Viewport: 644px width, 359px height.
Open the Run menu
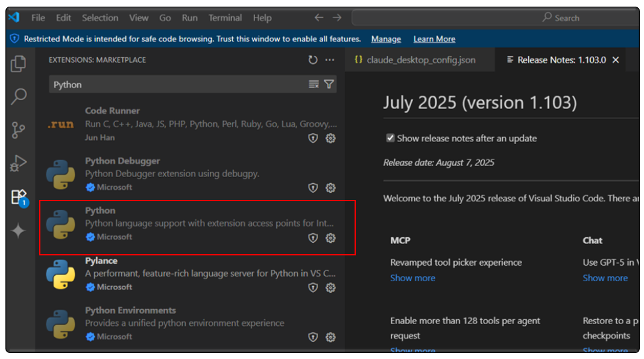pyautogui.click(x=189, y=17)
